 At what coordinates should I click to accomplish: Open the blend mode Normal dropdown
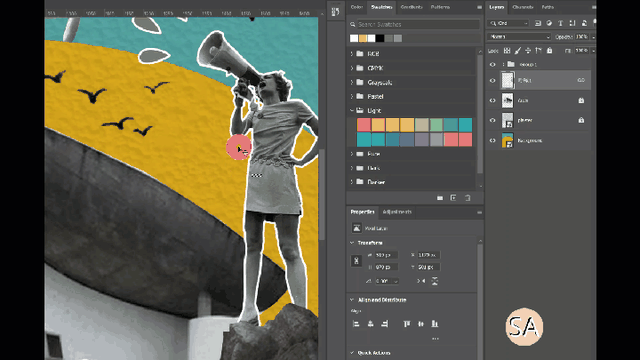pyautogui.click(x=519, y=37)
